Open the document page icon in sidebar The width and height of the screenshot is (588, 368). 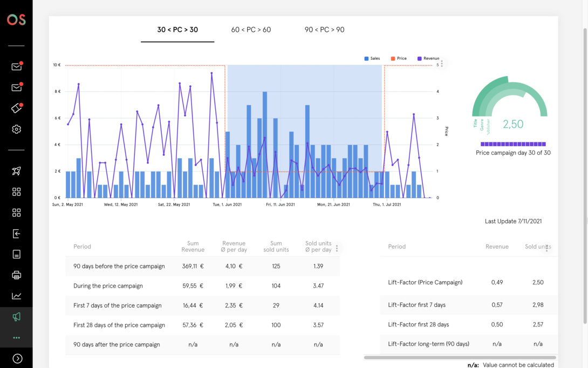coord(16,254)
